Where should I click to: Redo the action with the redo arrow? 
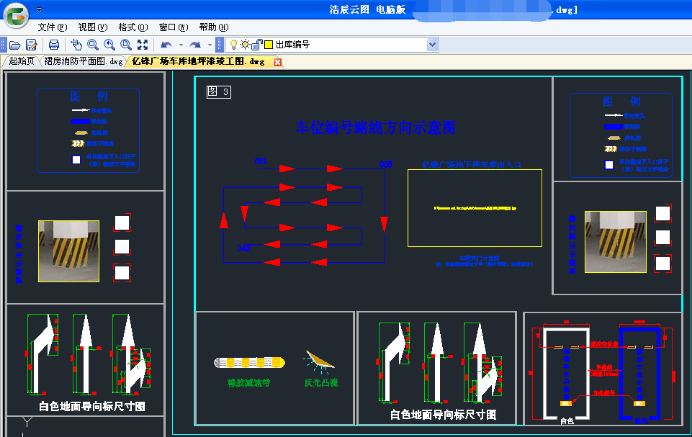point(195,45)
